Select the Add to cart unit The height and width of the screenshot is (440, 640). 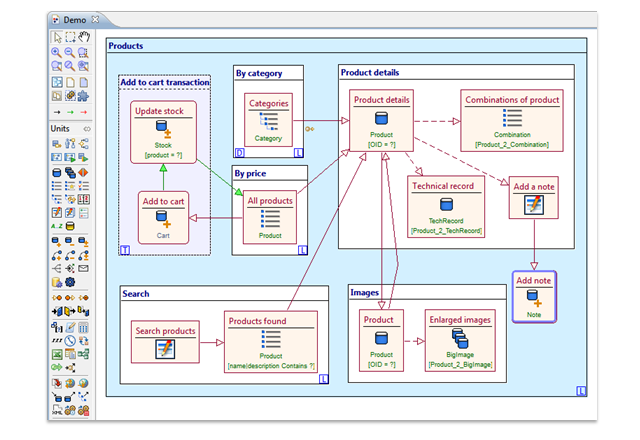pyautogui.click(x=163, y=218)
